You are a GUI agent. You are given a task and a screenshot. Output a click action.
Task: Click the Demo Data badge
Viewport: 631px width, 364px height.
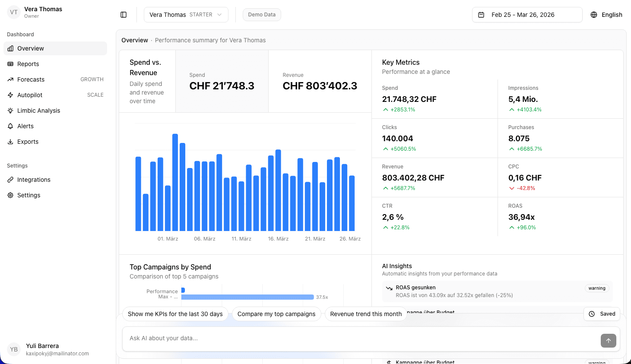point(262,15)
